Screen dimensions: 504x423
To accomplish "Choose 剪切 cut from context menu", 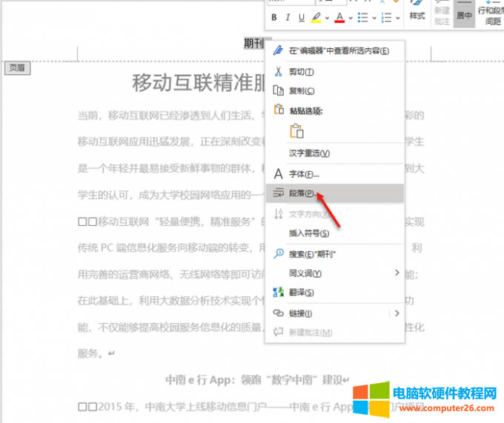I will pos(301,72).
